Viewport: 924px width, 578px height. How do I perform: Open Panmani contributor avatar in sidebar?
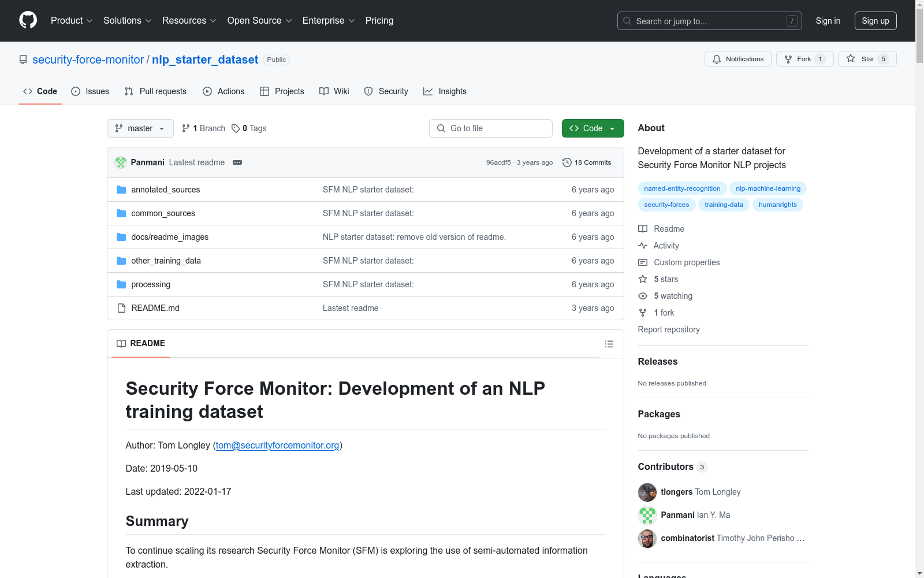[x=647, y=516]
